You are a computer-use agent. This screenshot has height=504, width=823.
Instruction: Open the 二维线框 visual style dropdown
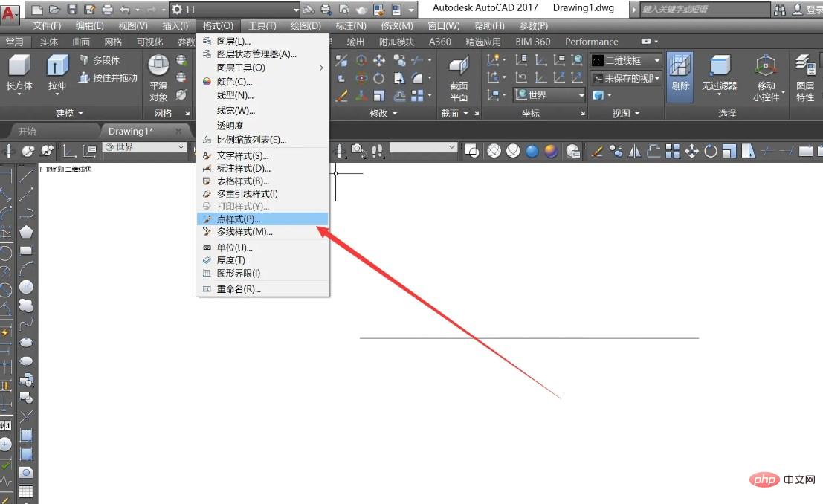626,61
